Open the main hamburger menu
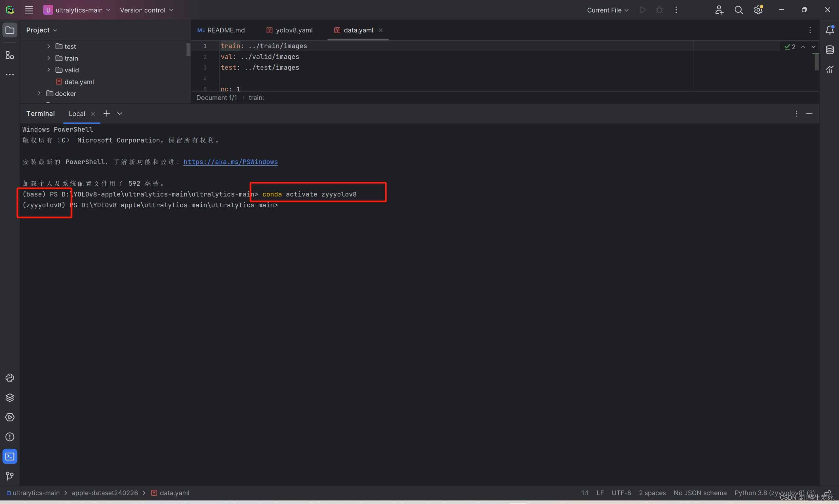This screenshot has width=839, height=504. (x=29, y=10)
